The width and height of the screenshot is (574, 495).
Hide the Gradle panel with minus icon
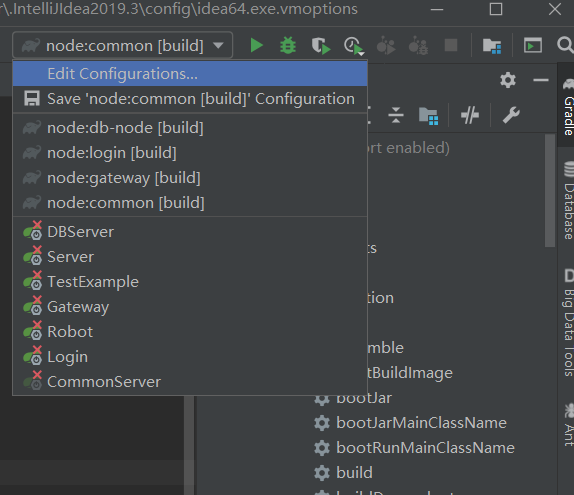(x=540, y=80)
